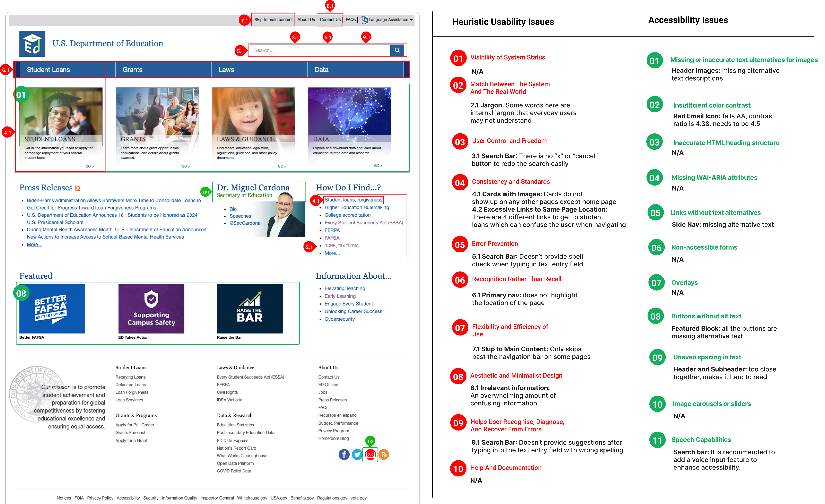This screenshot has height=504, width=825.
Task: Click More... under Press Releases
Action: pos(34,245)
